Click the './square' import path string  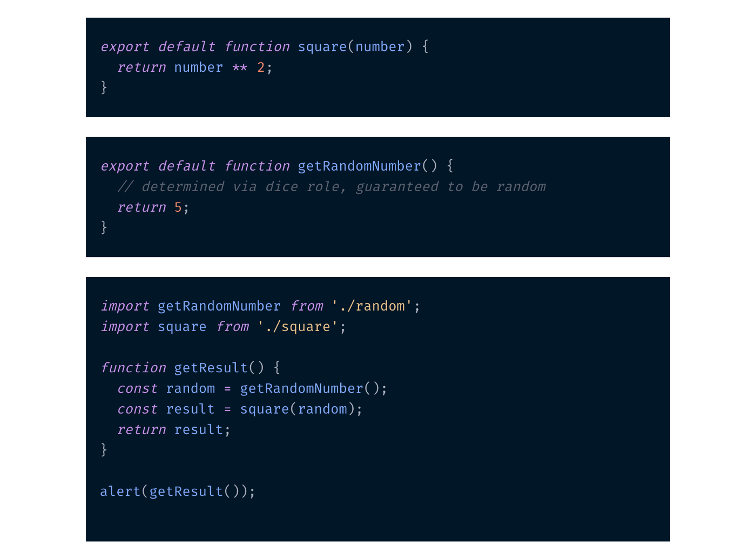click(298, 327)
